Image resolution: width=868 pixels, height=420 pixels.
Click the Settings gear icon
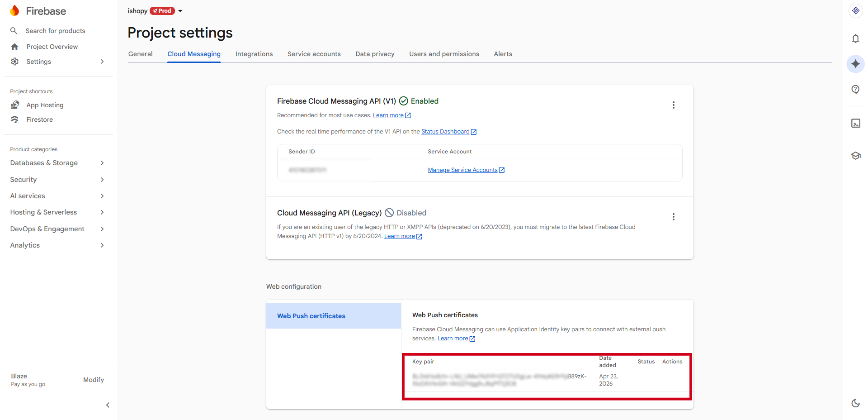[x=14, y=62]
